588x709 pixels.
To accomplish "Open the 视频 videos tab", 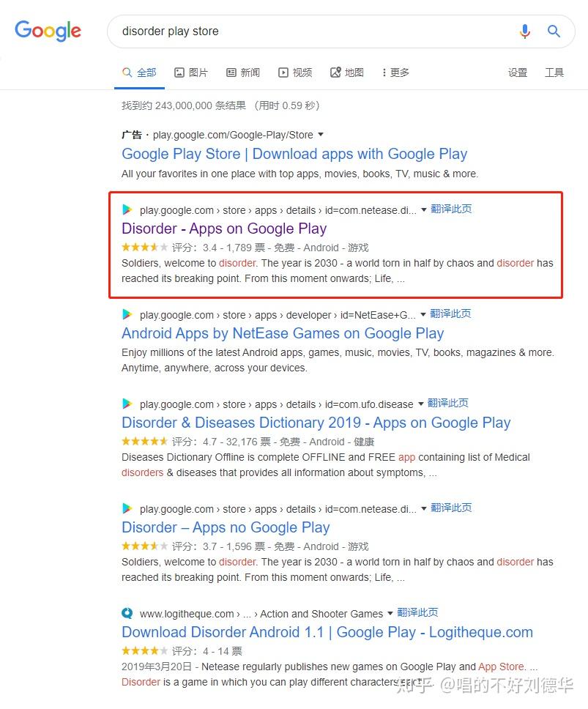I will tap(295, 73).
